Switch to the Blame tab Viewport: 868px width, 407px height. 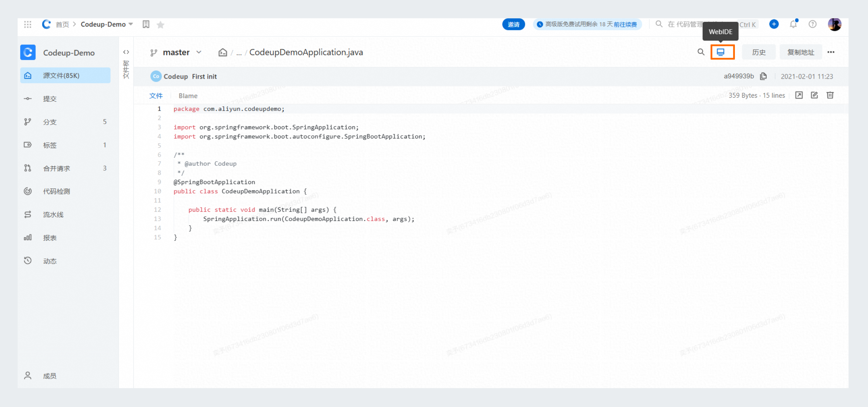click(188, 96)
